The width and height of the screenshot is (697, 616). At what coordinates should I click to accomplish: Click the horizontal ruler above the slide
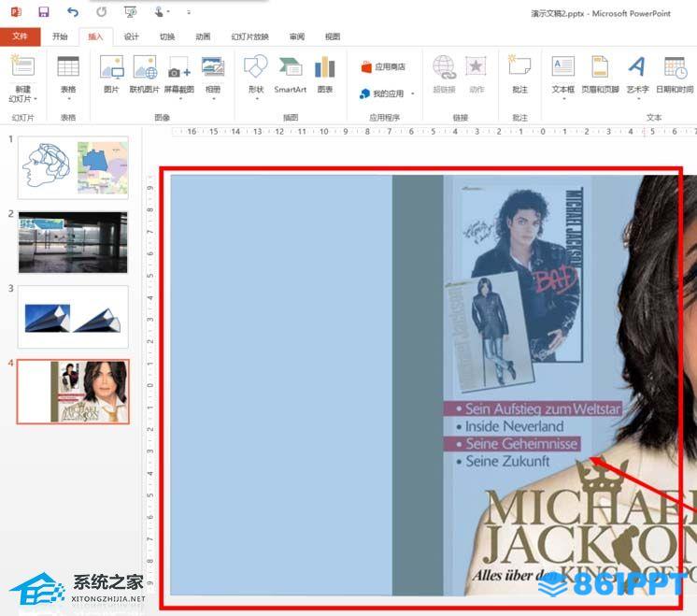pos(434,132)
